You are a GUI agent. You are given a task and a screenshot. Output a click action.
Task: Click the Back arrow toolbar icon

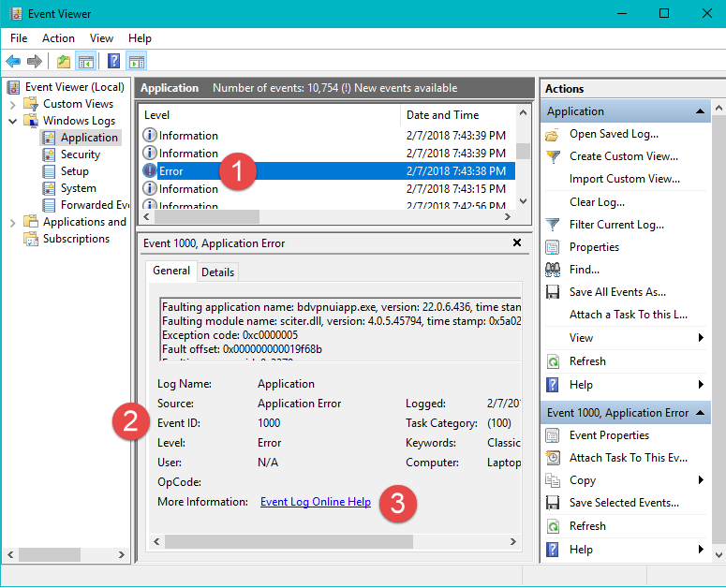(13, 62)
